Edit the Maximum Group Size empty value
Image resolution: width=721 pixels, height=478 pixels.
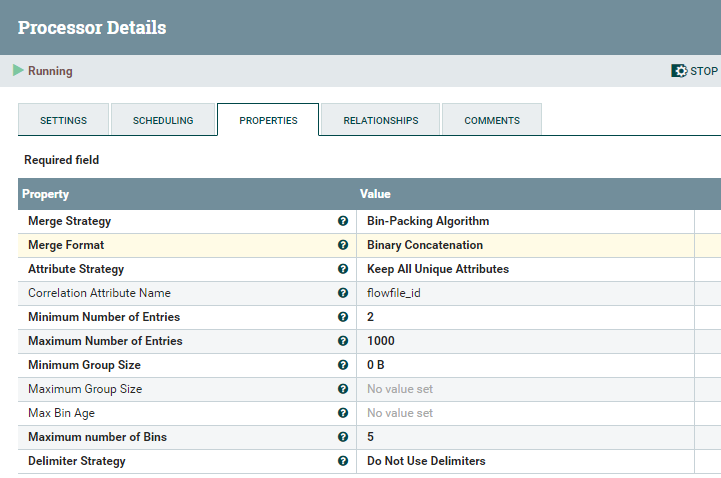pyautogui.click(x=400, y=389)
